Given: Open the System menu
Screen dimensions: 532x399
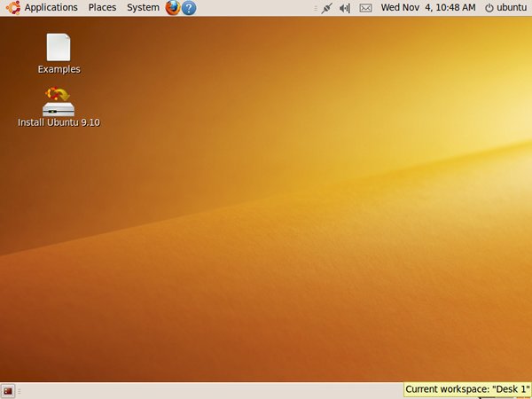Looking at the screenshot, I should pyautogui.click(x=143, y=7).
